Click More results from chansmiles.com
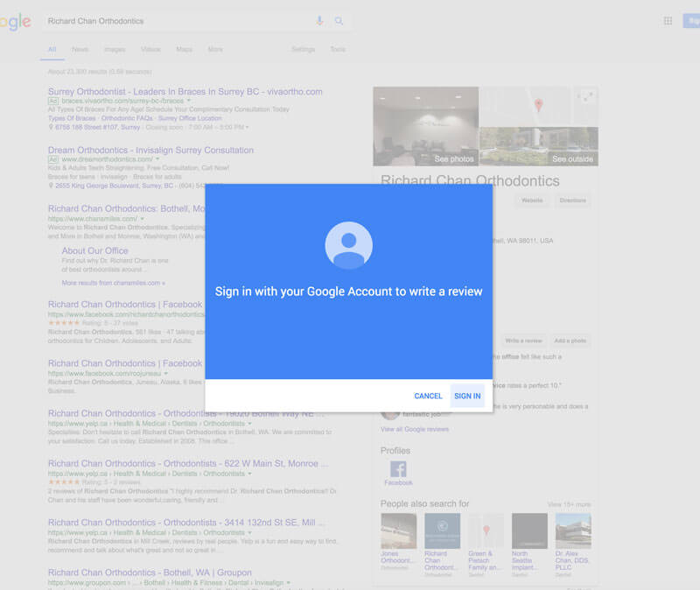 coord(114,283)
